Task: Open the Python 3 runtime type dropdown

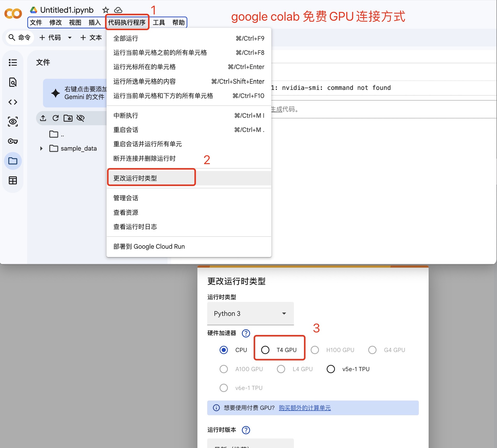Action: click(250, 314)
